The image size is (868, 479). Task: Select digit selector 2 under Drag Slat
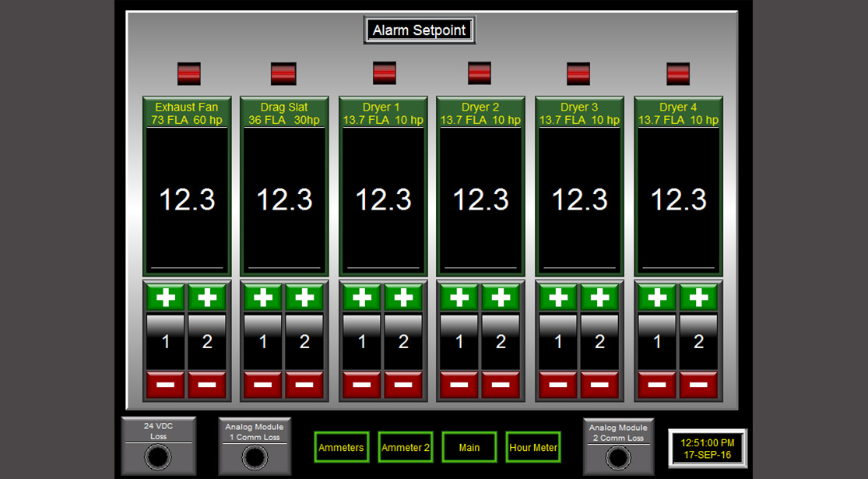(304, 342)
